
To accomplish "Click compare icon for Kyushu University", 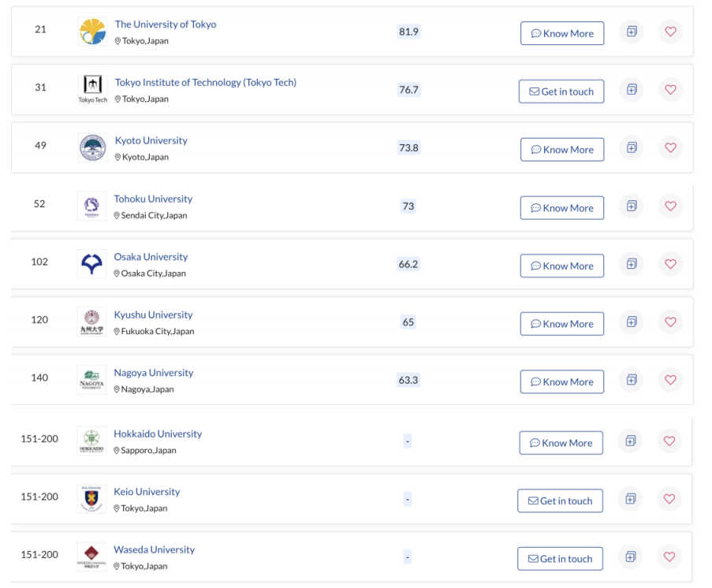I will tap(632, 322).
